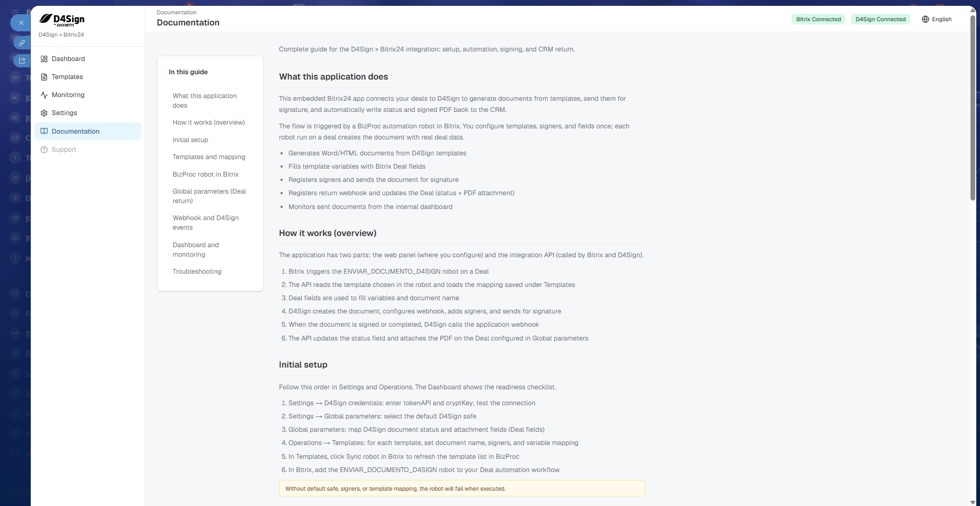Click step 'Bitrix triggers the ENVIAR_DOCUMENTO_D4SIGN robot on a Deal'
The image size is (980, 506).
tap(389, 272)
